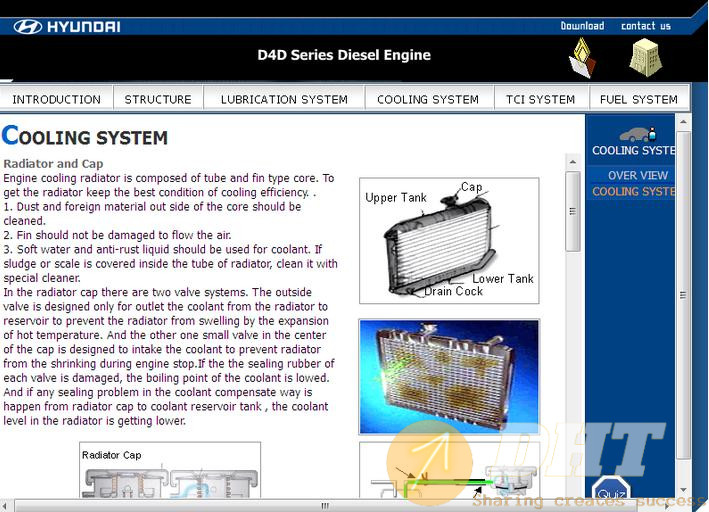The image size is (709, 512).
Task: Click the 'COOLING SYSTEM' page title
Action: coord(85,136)
